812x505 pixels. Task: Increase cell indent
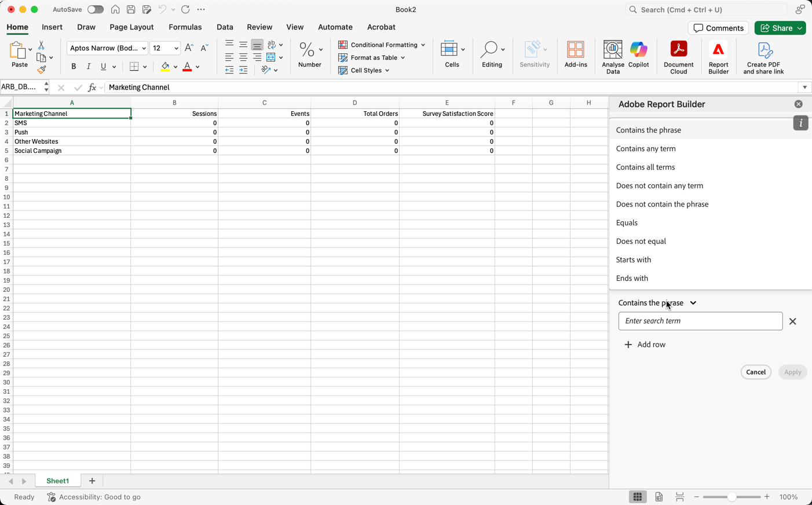point(243,70)
